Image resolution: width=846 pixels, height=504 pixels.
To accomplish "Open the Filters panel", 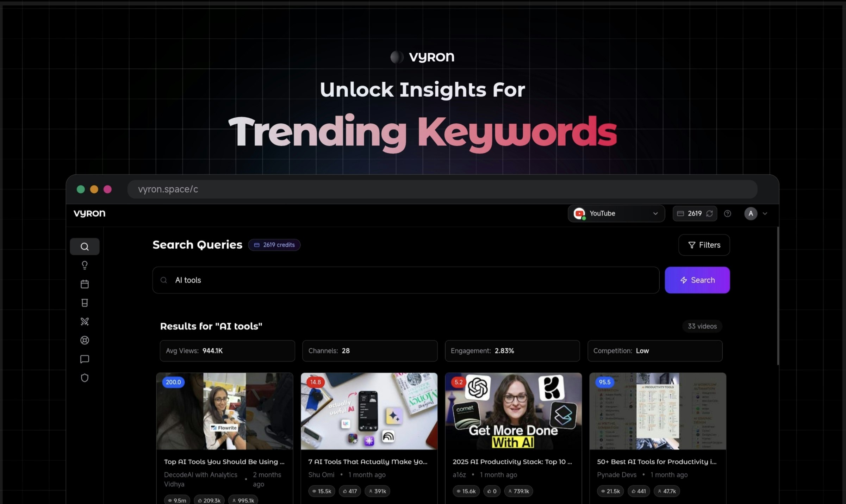I will [704, 245].
